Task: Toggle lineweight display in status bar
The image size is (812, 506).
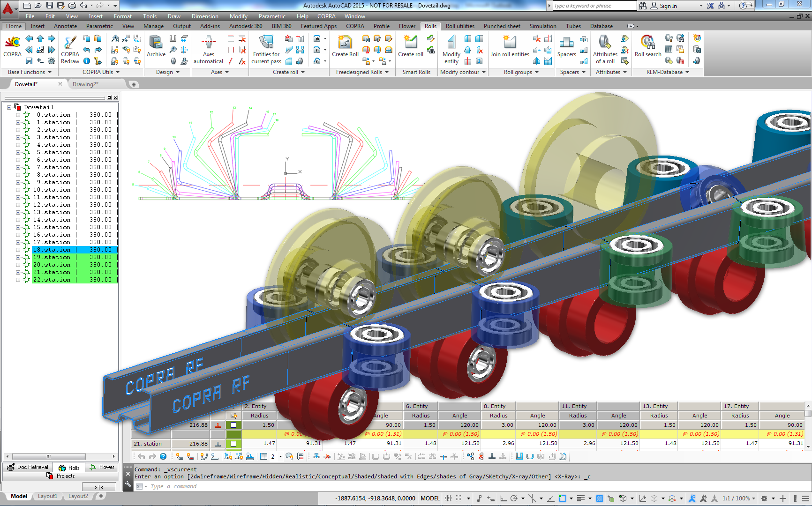Action: click(581, 499)
